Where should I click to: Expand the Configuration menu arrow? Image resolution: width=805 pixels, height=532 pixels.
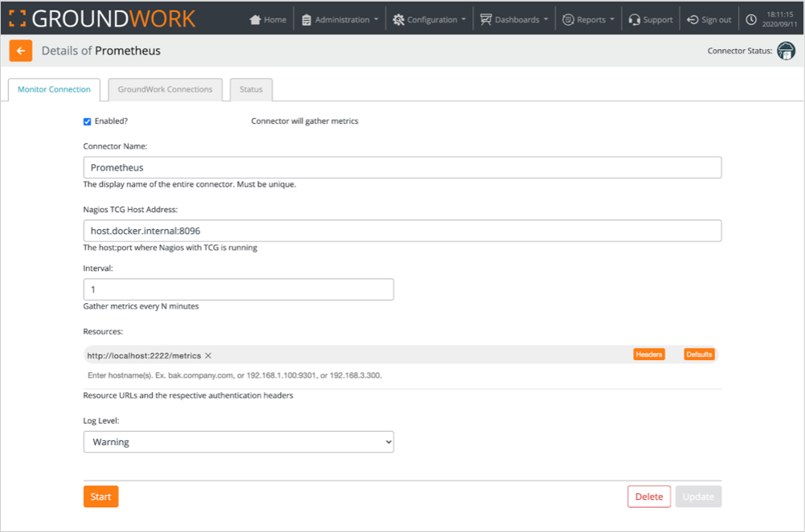[x=463, y=19]
